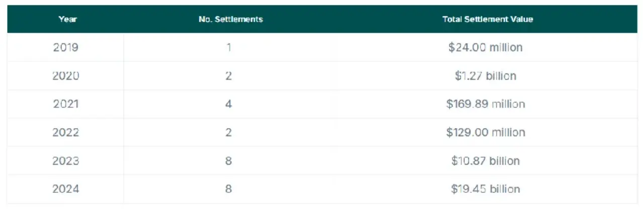The height and width of the screenshot is (211, 644).
Task: Click the Total Settlement Value header
Action: click(487, 20)
